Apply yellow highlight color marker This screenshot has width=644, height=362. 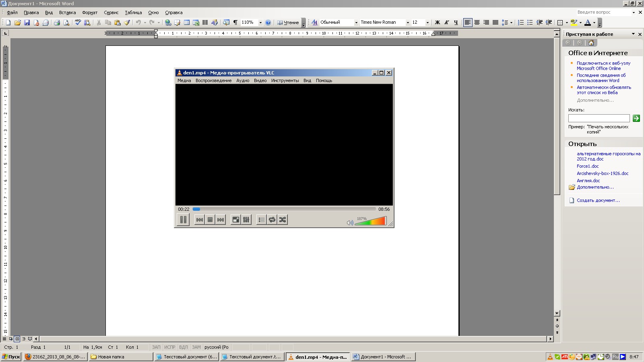[x=574, y=23]
